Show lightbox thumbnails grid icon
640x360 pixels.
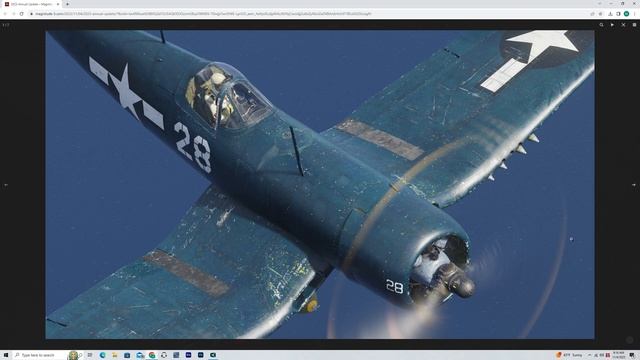coord(634,25)
